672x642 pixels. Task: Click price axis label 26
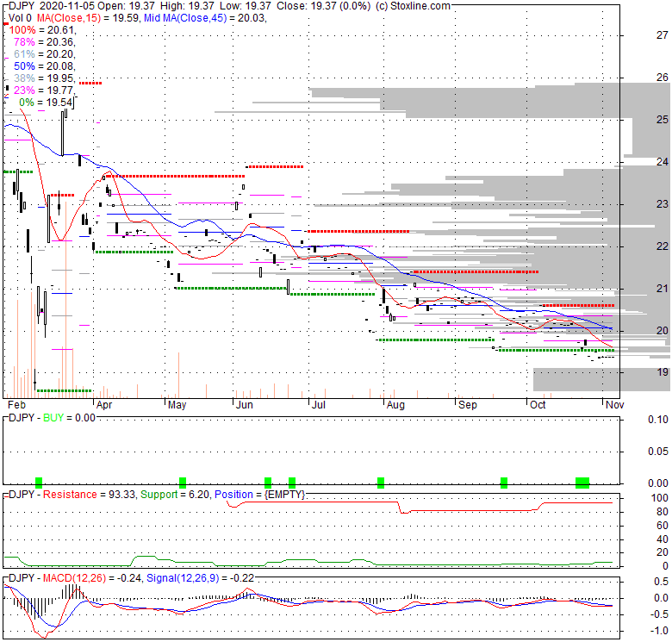click(x=663, y=78)
